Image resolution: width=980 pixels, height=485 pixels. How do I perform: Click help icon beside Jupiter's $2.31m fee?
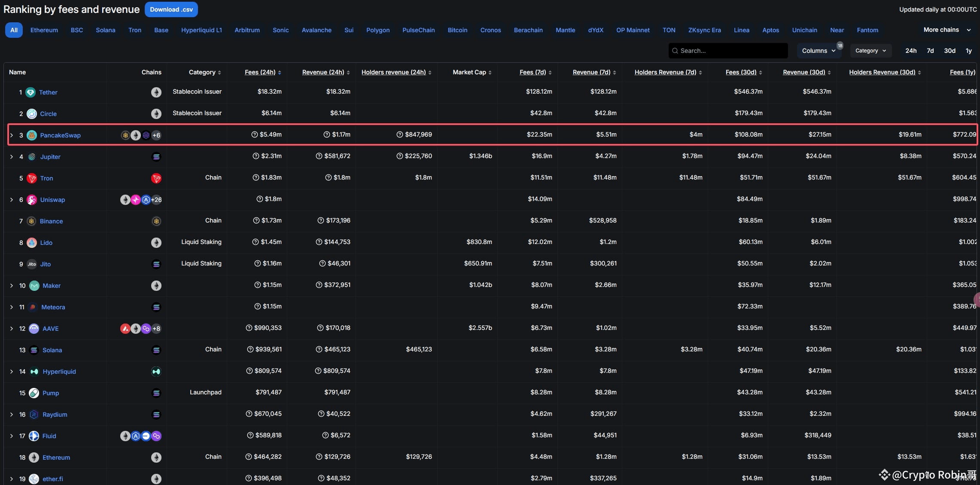(x=256, y=156)
